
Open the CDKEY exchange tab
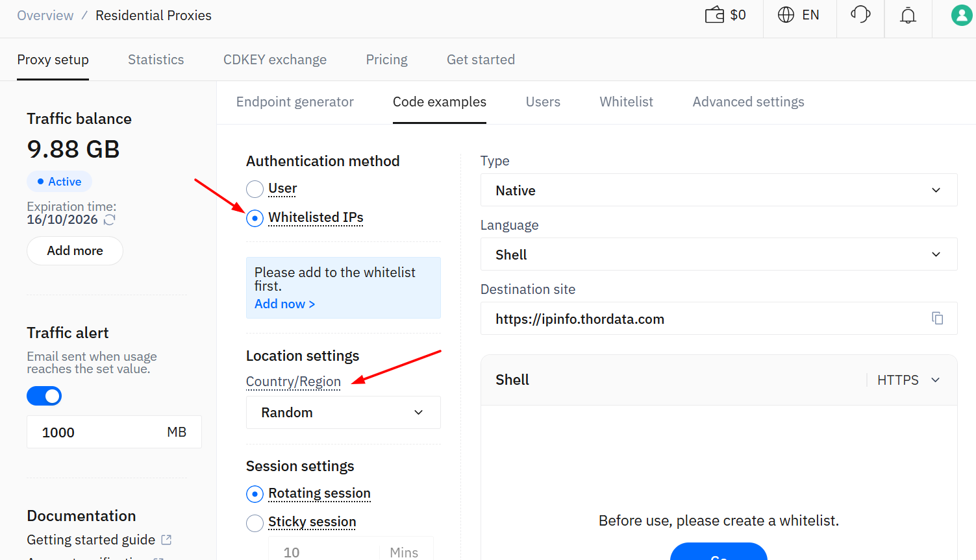pyautogui.click(x=275, y=60)
